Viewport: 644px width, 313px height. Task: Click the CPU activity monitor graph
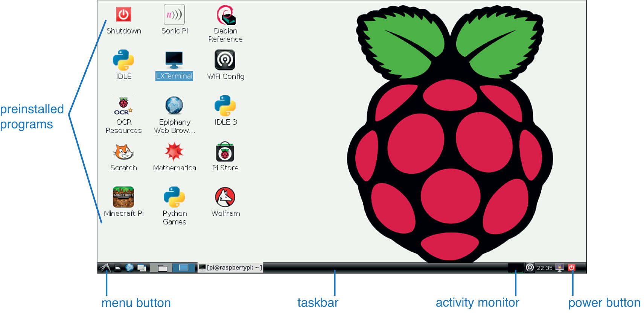click(x=515, y=268)
